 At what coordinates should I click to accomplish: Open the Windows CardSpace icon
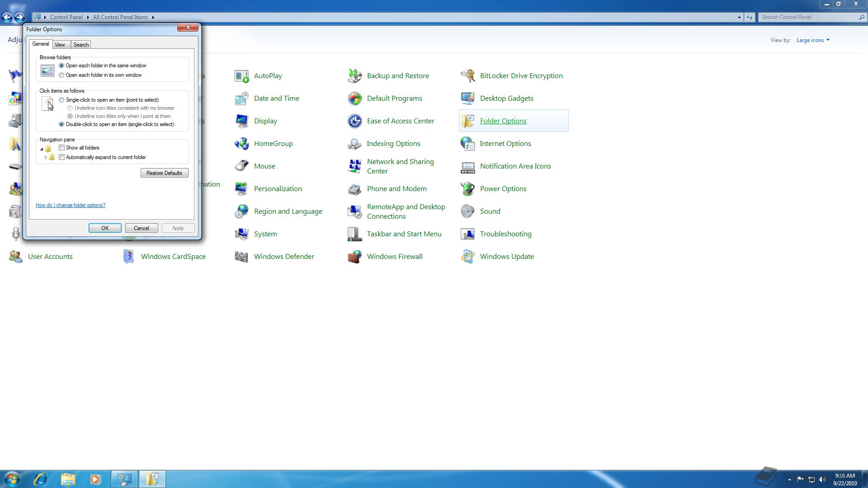click(x=129, y=257)
